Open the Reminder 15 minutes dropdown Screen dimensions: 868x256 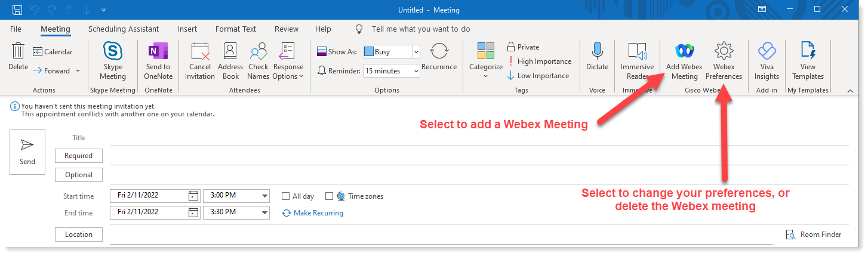415,71
